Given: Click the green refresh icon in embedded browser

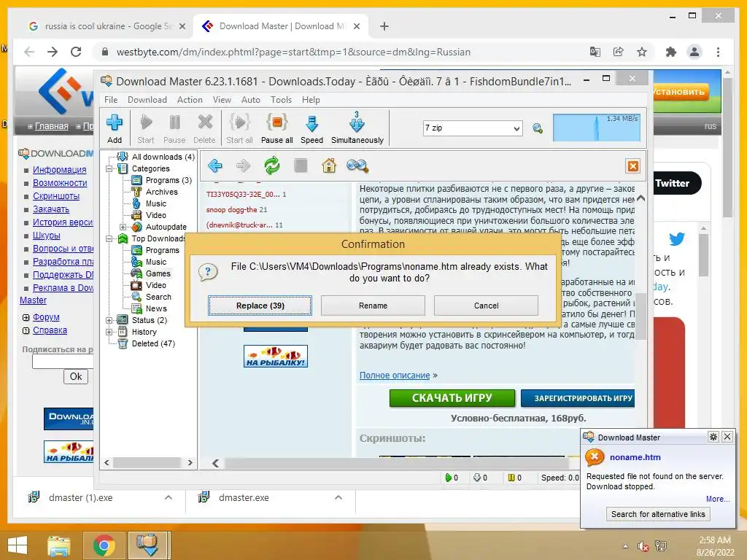Looking at the screenshot, I should 272,166.
